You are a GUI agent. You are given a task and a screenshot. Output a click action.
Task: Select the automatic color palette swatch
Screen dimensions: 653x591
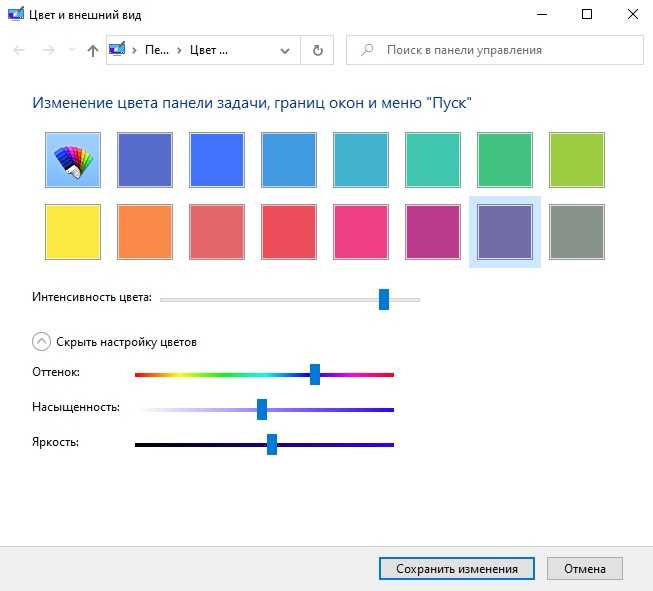click(x=73, y=160)
